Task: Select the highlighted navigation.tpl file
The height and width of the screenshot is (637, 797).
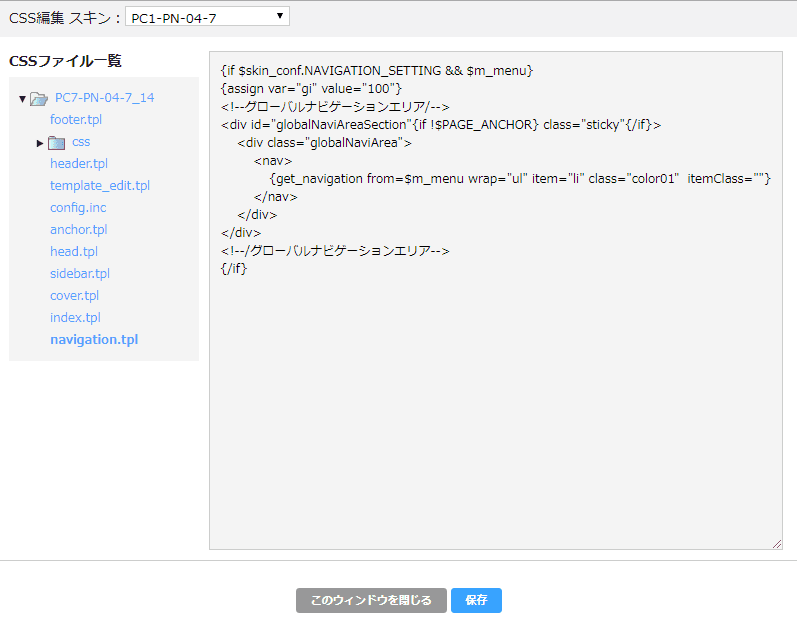Action: coord(94,340)
